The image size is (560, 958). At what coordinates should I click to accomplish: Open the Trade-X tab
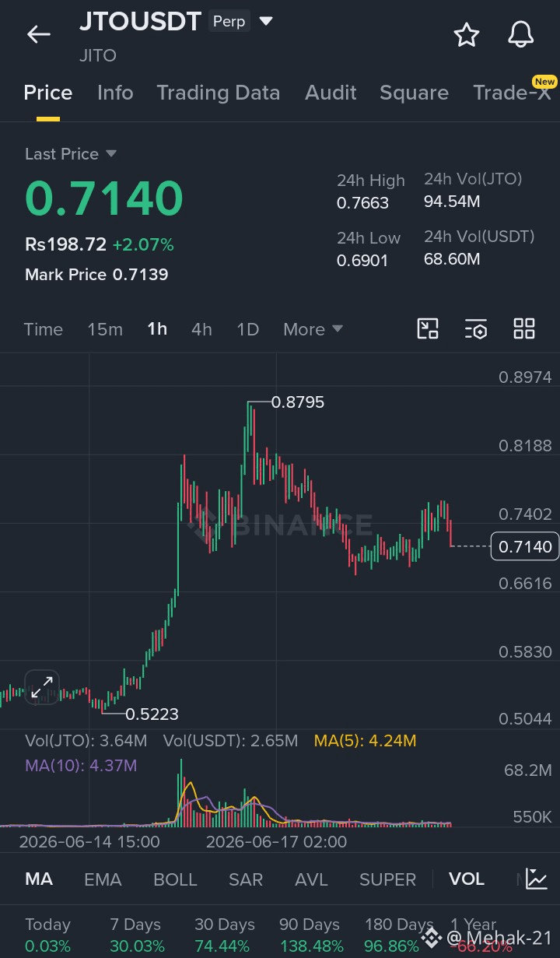point(512,93)
